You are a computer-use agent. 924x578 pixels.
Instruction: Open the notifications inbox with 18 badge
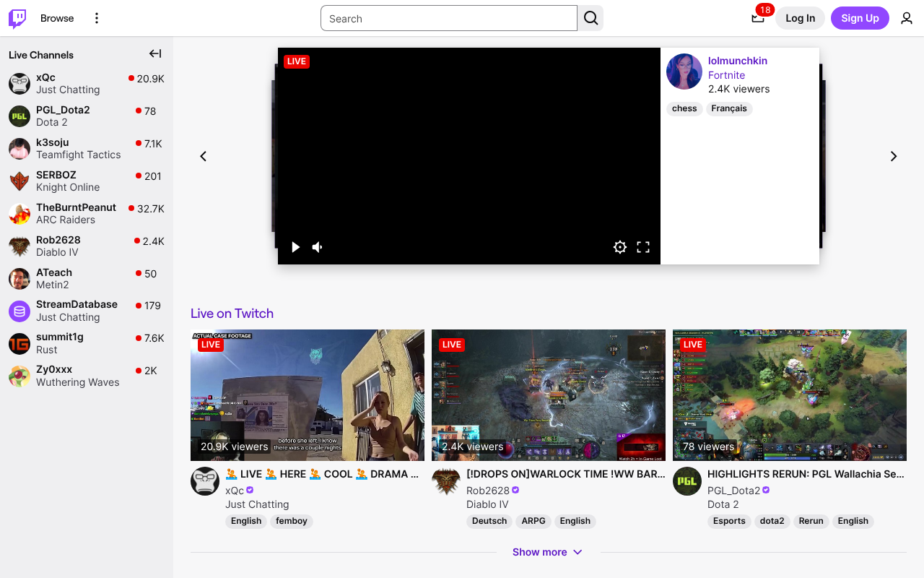click(x=758, y=17)
